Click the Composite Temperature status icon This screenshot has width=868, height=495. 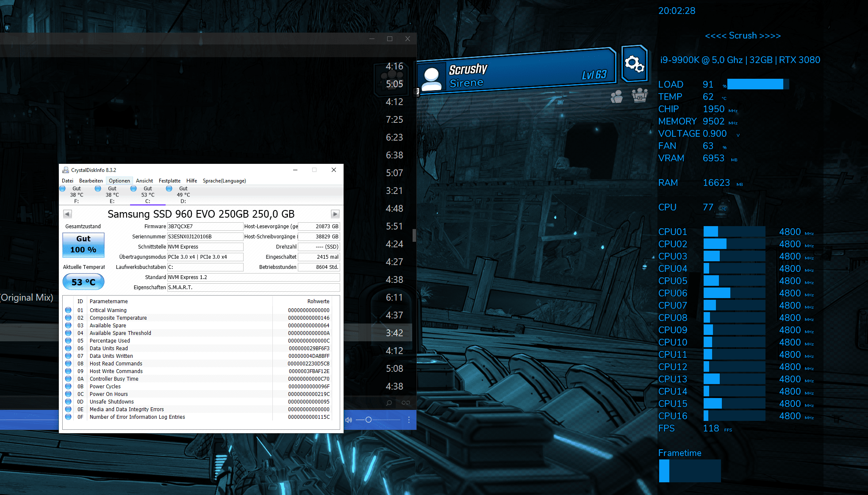tap(68, 318)
